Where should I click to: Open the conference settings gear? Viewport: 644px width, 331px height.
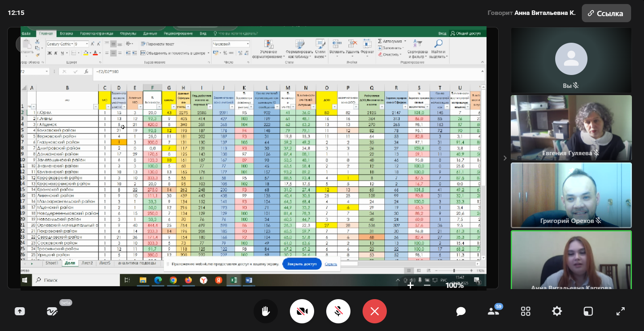pos(557,311)
